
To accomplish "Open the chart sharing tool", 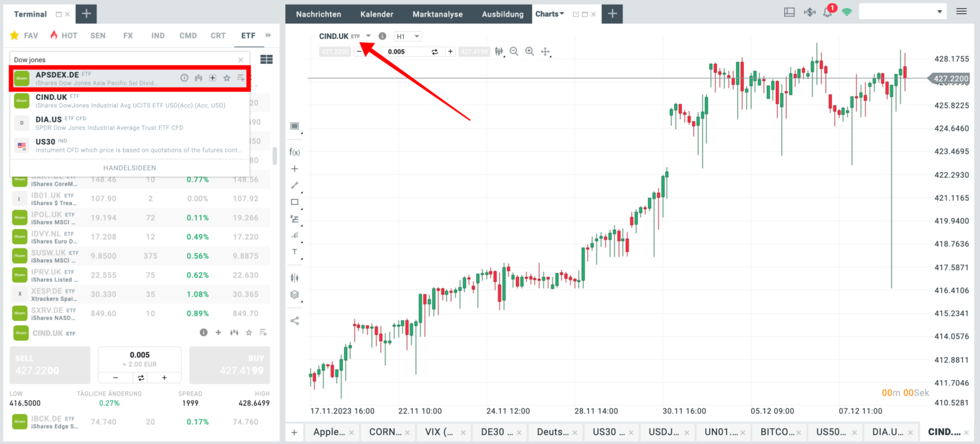I will (x=295, y=320).
